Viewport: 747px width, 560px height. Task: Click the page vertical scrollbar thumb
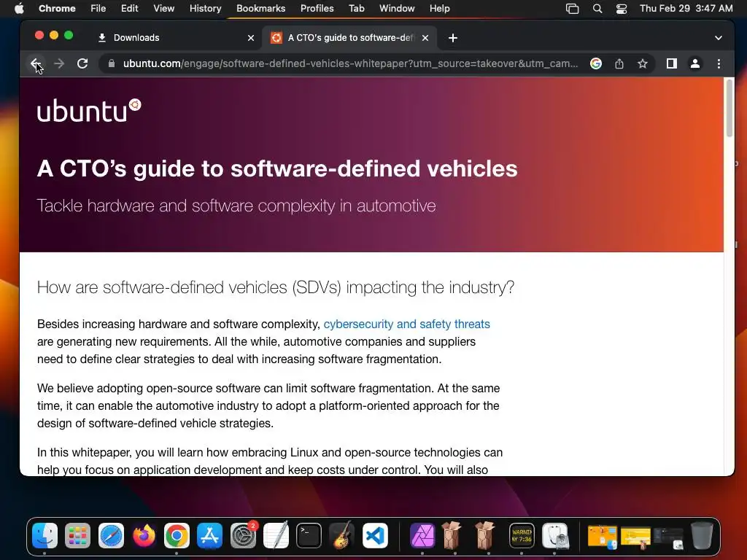[729, 109]
